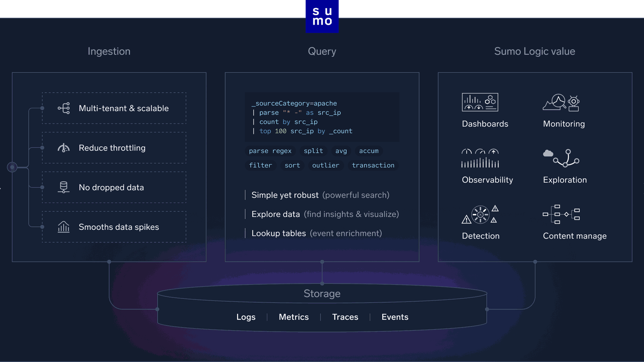Click the Sumo Logic value heading
644x362 pixels.
pyautogui.click(x=535, y=51)
